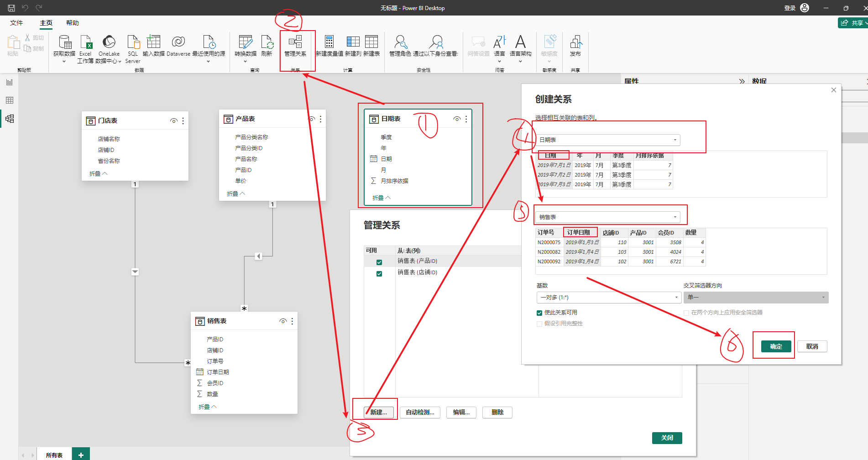Collapse the 产品表 card with 折叠
This screenshot has width=868, height=460.
click(236, 194)
